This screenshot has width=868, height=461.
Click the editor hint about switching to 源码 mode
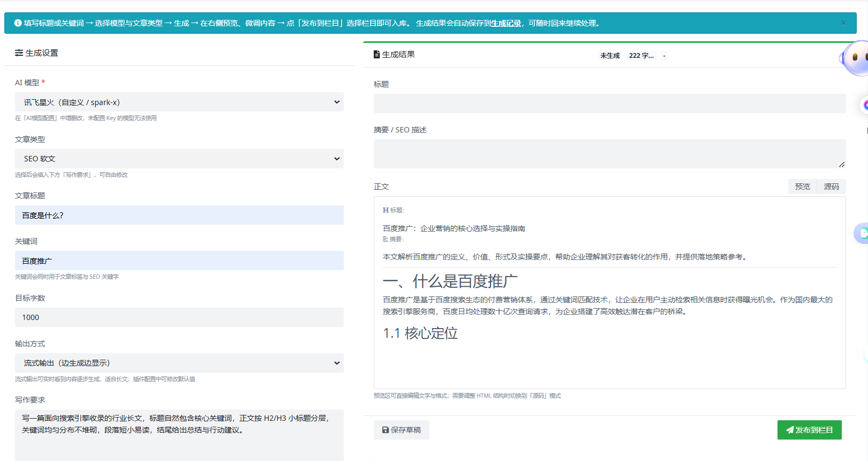(467, 396)
